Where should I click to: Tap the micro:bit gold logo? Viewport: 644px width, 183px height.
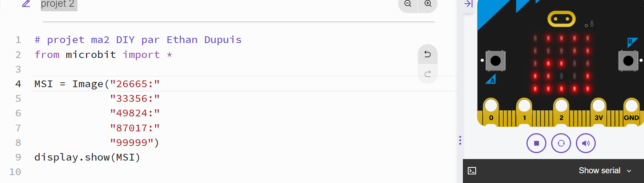click(561, 19)
